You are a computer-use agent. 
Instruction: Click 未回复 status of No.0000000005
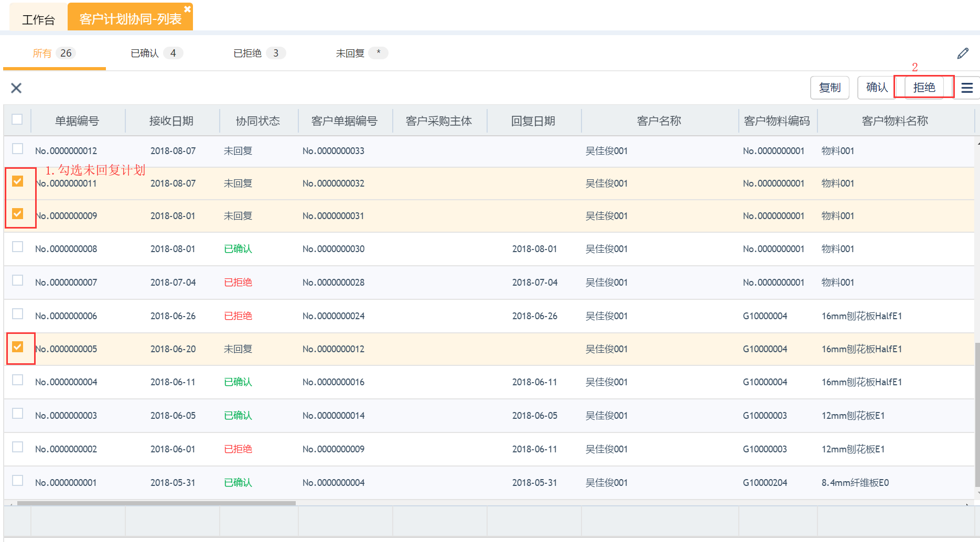click(238, 349)
